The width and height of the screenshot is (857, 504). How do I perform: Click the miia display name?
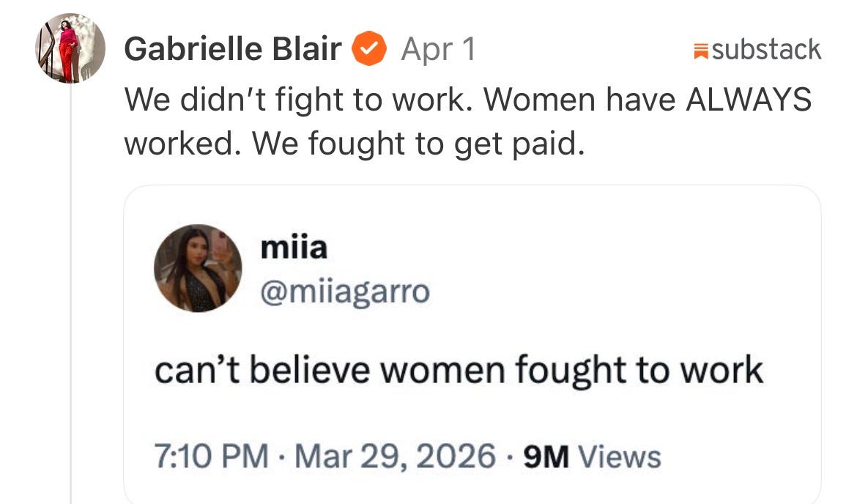click(294, 247)
